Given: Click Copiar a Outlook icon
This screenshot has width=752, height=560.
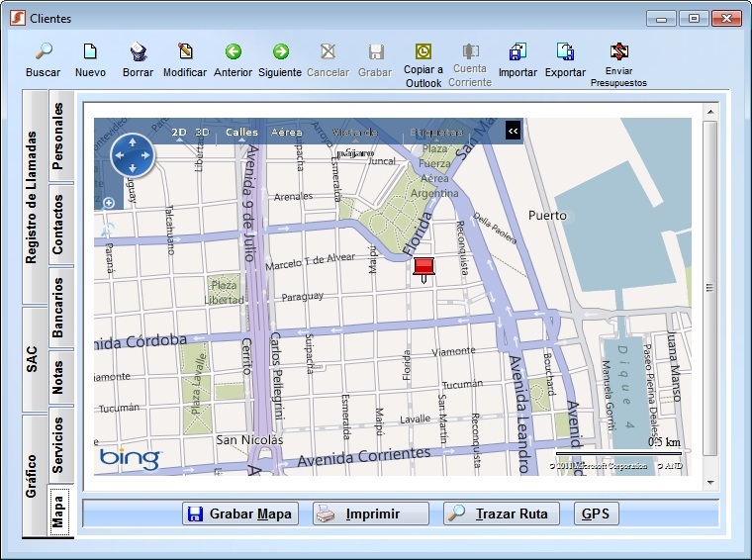Looking at the screenshot, I should [423, 52].
